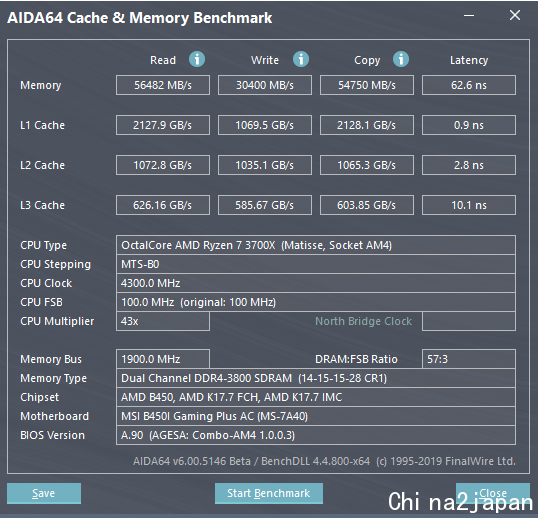Click the Read info icon
Viewport: 538px width, 518px height.
click(197, 59)
